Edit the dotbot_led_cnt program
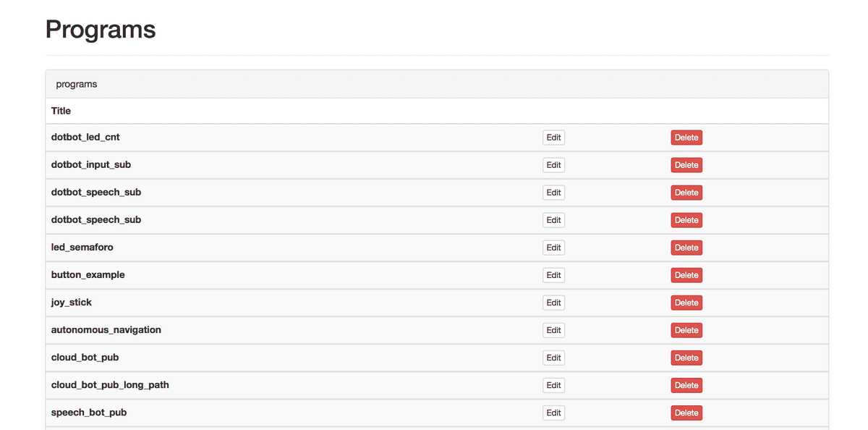 [x=553, y=138]
